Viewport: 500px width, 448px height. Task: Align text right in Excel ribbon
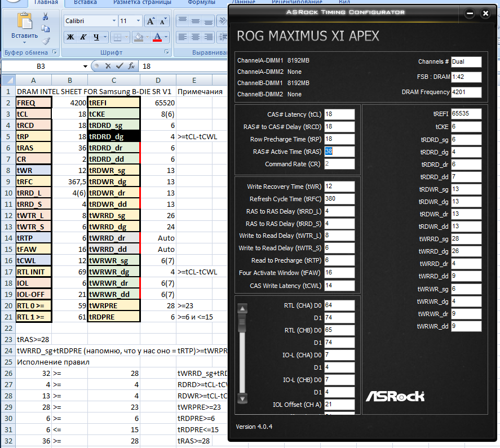point(209,37)
